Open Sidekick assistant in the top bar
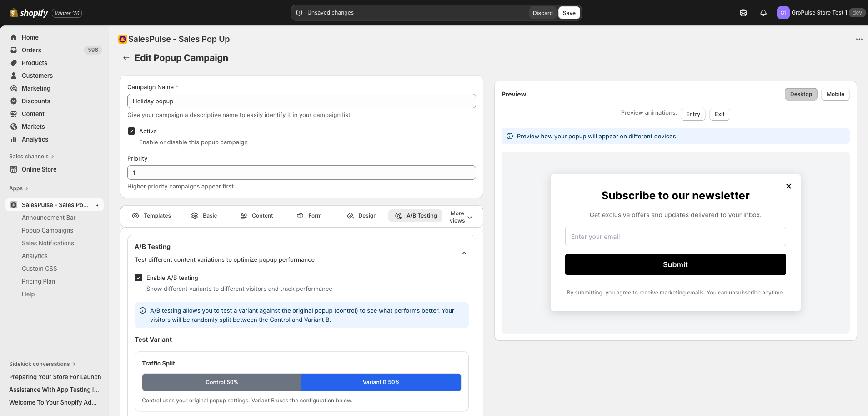The width and height of the screenshot is (868, 416). point(743,13)
